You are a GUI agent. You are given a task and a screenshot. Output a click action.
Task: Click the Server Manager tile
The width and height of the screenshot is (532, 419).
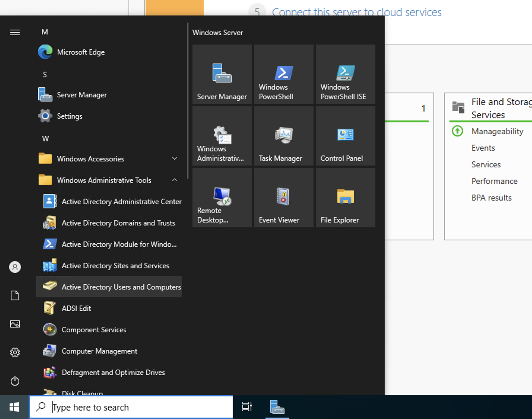[x=222, y=74]
